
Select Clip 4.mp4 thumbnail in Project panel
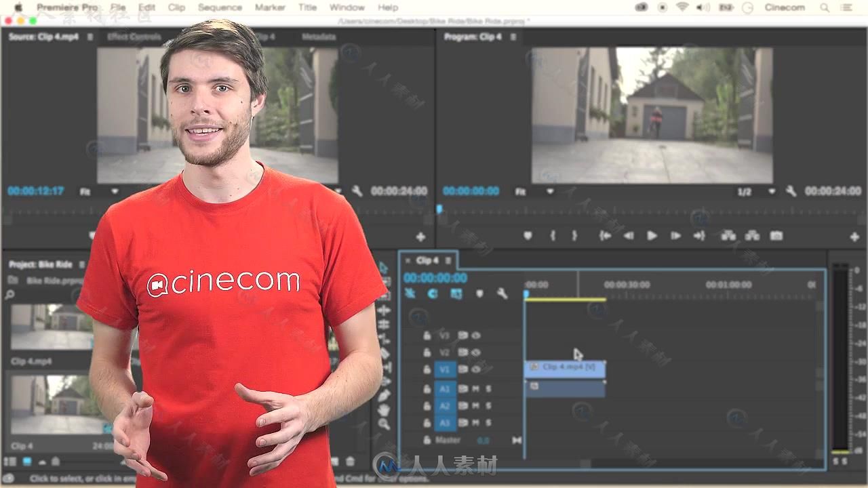[52, 327]
